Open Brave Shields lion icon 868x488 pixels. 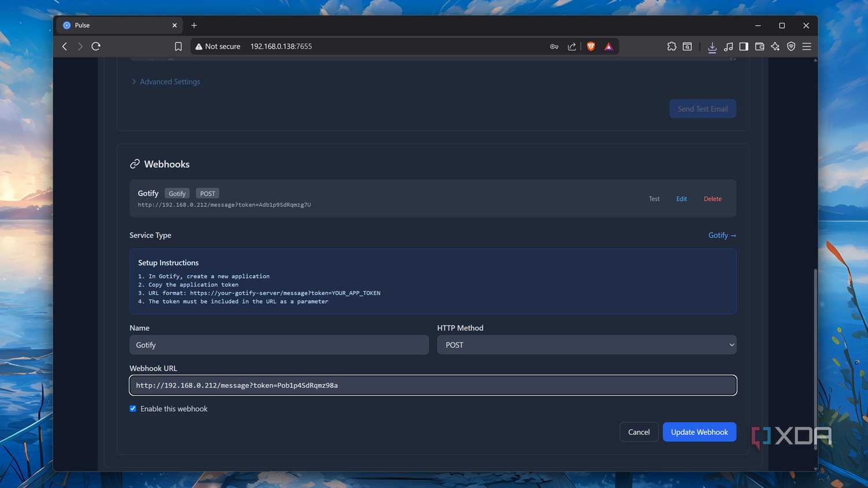[591, 46]
